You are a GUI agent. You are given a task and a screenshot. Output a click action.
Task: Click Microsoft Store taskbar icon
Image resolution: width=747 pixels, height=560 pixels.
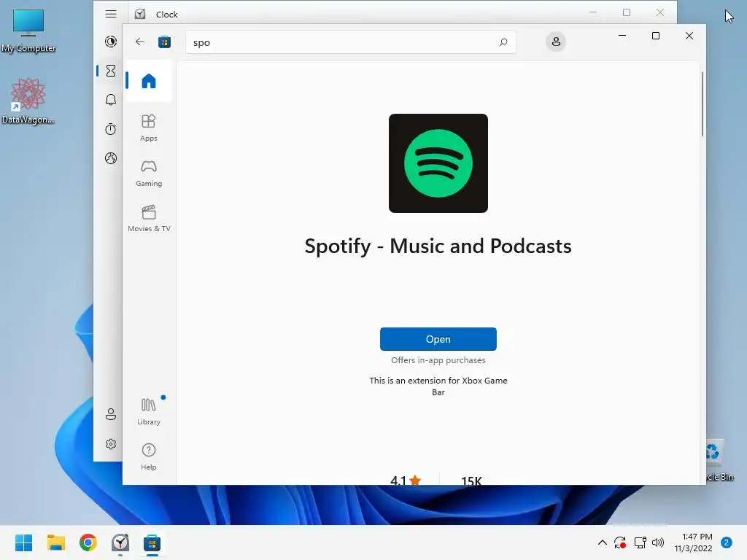[152, 542]
